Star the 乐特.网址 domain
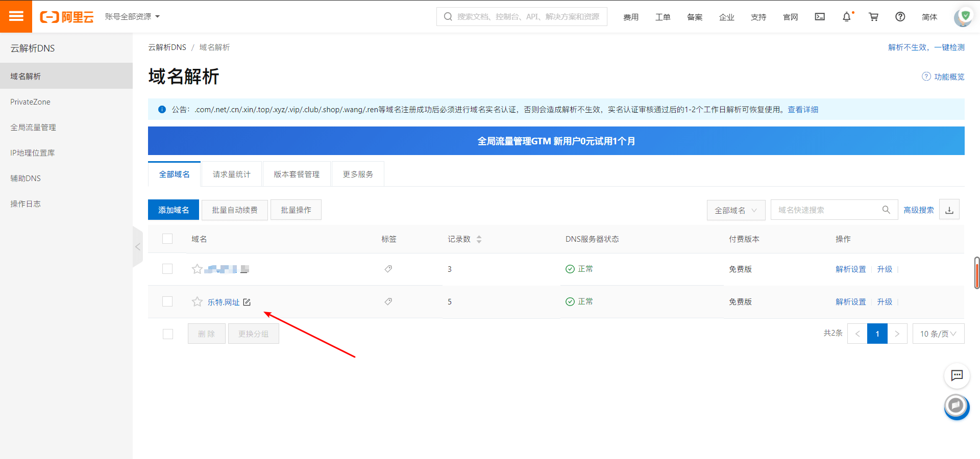Screen dimensions: 980x459 pos(197,302)
